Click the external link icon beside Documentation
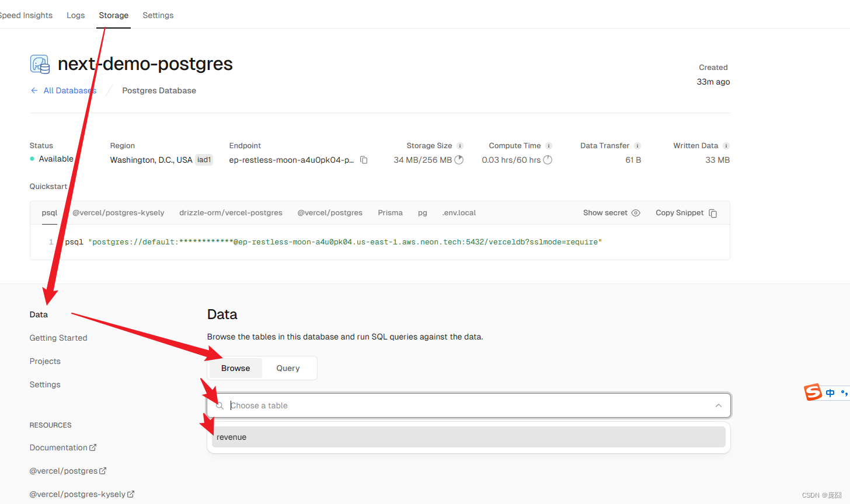The width and height of the screenshot is (850, 504). click(x=93, y=447)
